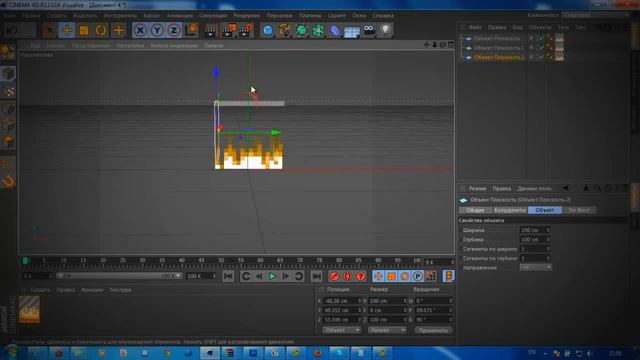Image resolution: width=640 pixels, height=360 pixels.
Task: Activate the Move tool in top toolbar
Action: (x=67, y=30)
